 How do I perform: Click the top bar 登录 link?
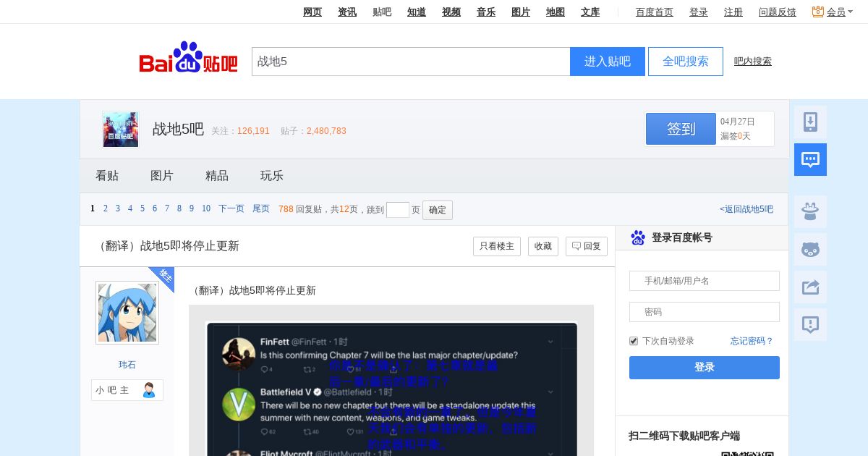coord(699,12)
